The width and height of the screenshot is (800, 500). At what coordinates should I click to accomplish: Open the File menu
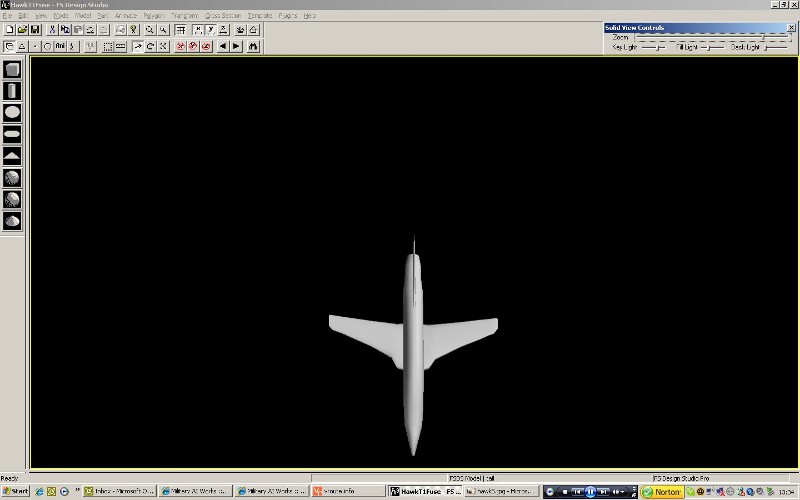click(7, 16)
